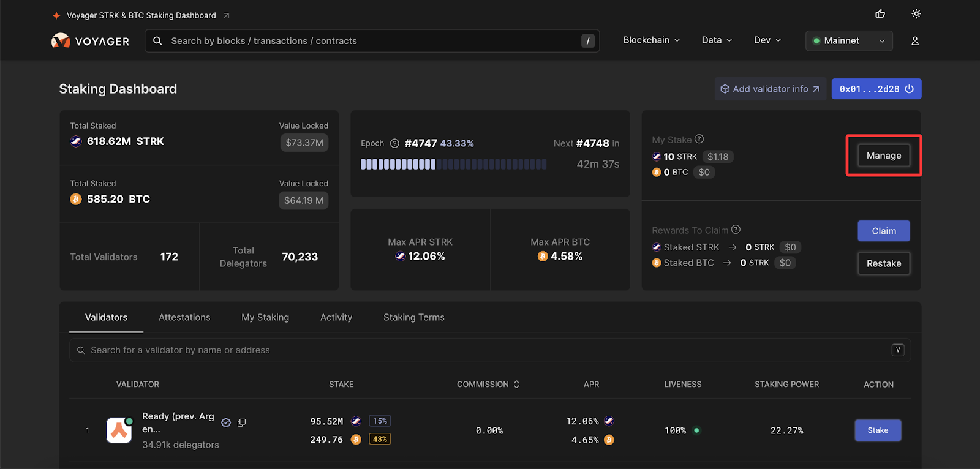Click the Rewards To Claim help icon

pyautogui.click(x=736, y=230)
